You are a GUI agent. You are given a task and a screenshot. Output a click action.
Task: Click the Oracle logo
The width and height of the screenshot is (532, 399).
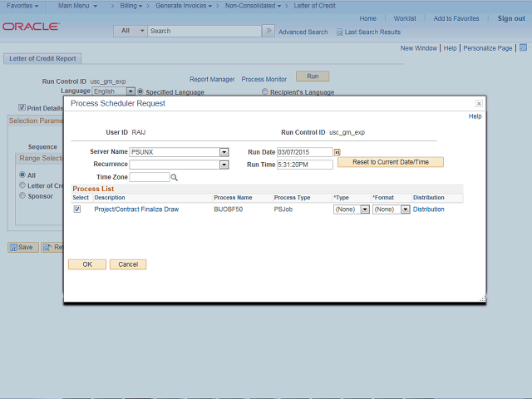pyautogui.click(x=31, y=27)
